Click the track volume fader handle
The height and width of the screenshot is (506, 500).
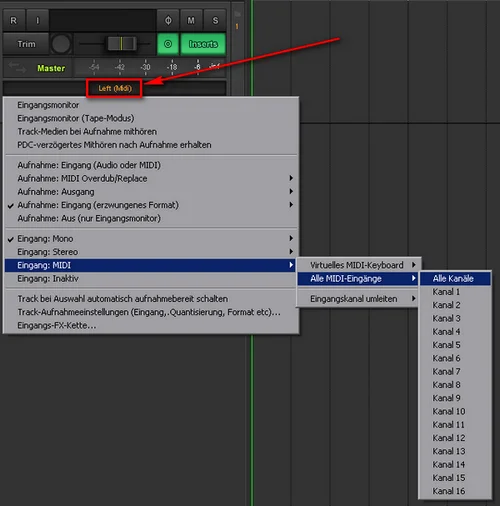point(122,44)
